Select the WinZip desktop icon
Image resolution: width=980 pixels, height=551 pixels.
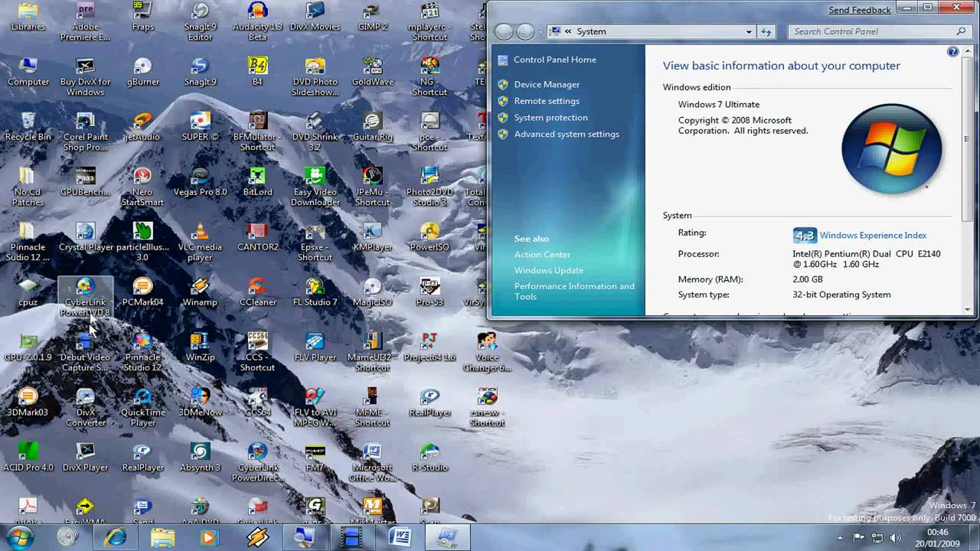(x=200, y=347)
